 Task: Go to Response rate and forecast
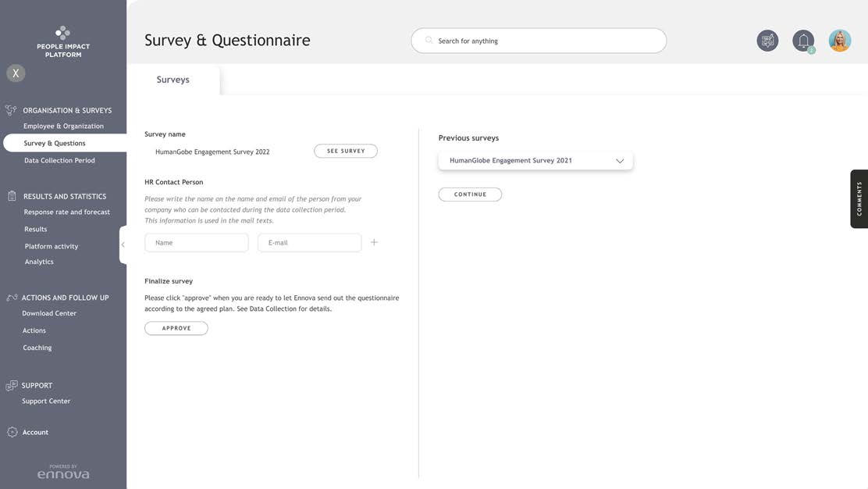(x=66, y=212)
